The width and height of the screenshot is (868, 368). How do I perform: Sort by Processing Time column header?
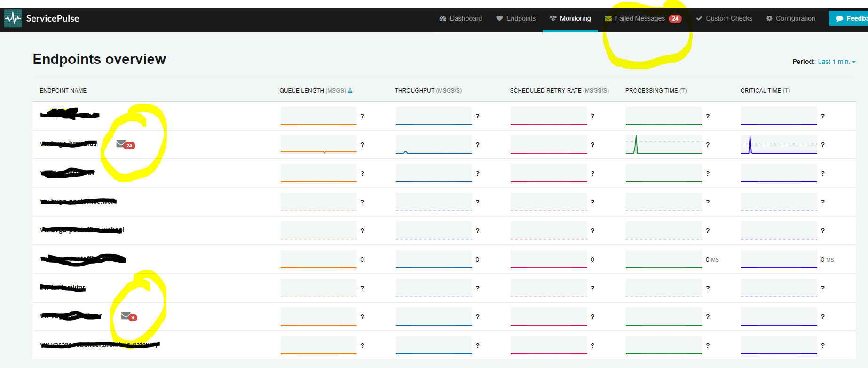point(656,91)
